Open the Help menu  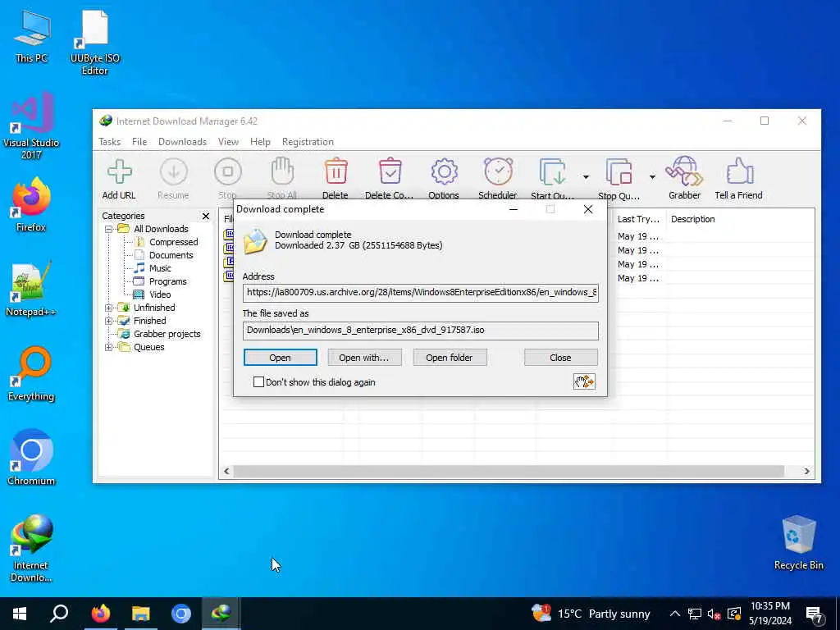(260, 142)
